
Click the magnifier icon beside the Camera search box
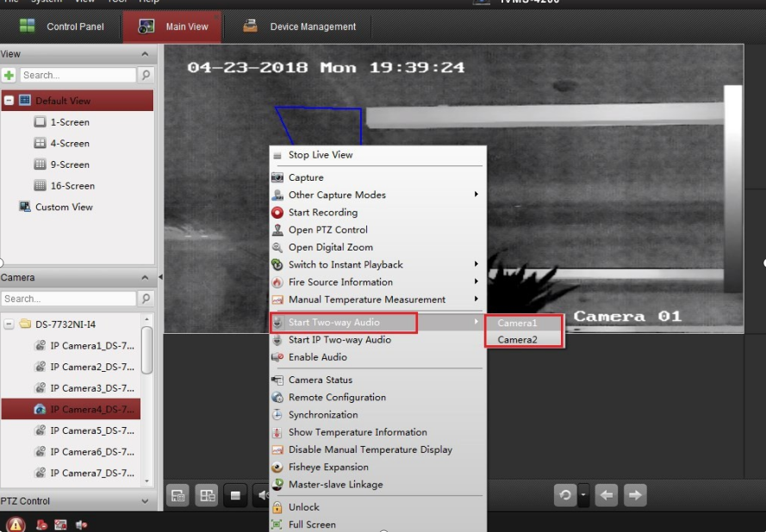click(146, 298)
